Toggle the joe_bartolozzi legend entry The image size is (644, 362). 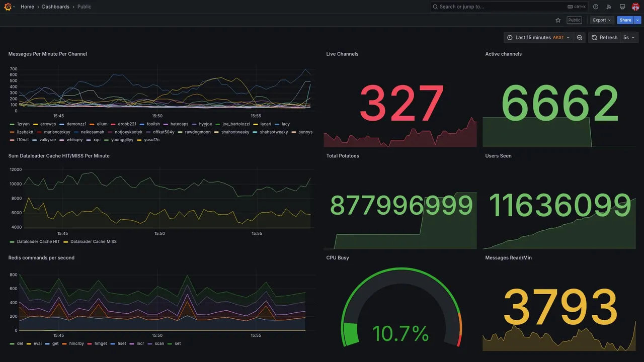click(236, 124)
